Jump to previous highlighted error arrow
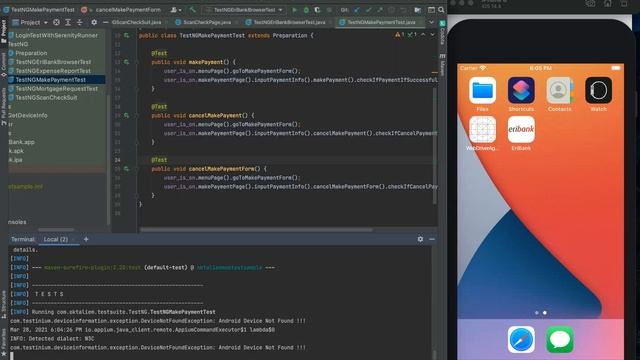 click(x=423, y=35)
